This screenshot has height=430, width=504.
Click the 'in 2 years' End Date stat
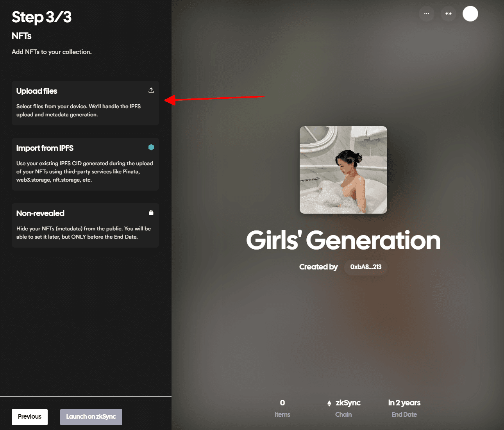point(404,408)
